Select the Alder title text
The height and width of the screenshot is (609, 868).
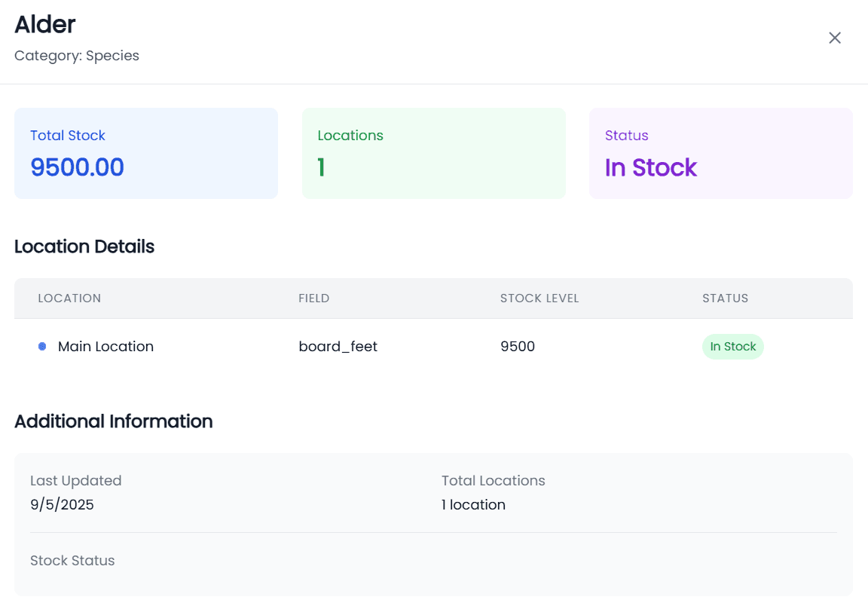pyautogui.click(x=44, y=24)
